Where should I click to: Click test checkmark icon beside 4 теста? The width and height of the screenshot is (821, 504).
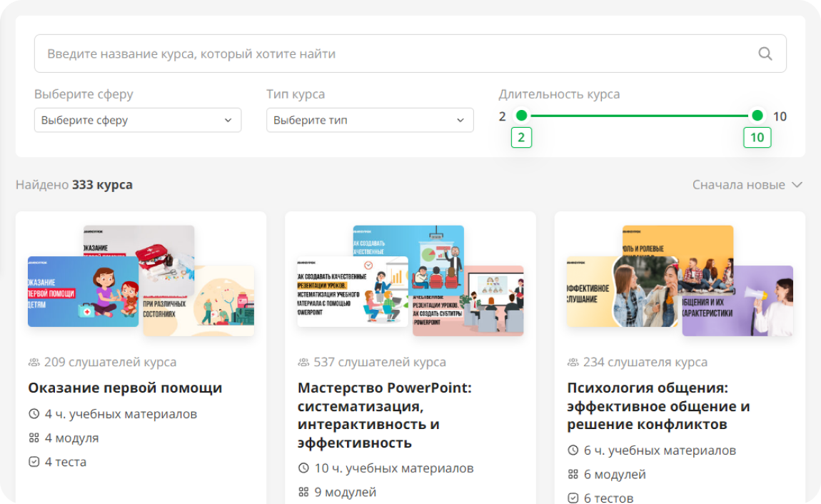34,462
